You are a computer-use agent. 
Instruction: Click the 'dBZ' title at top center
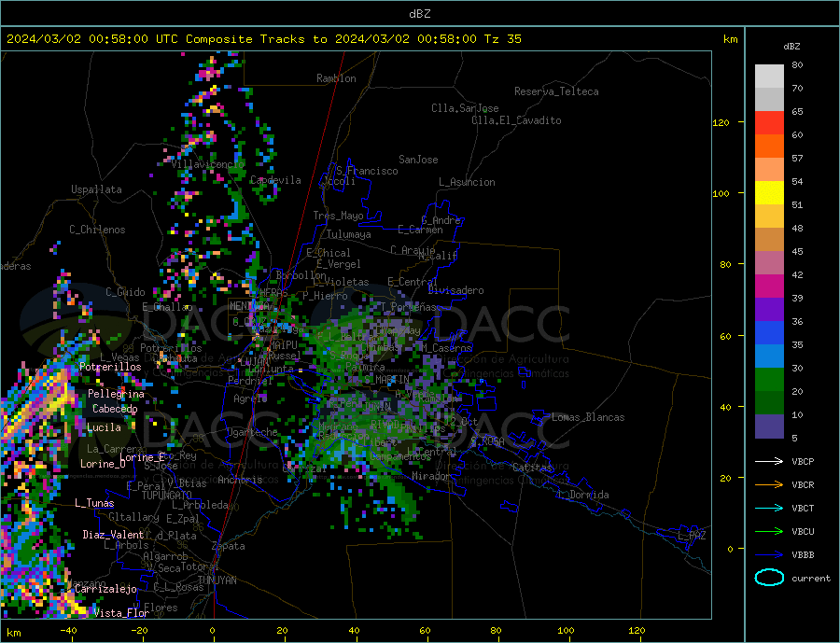pos(419,14)
